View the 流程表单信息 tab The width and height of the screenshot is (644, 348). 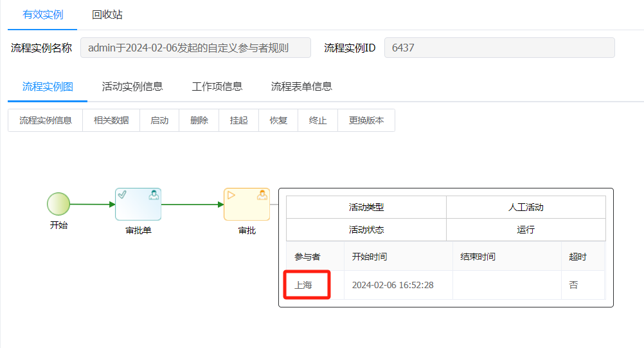click(x=301, y=86)
